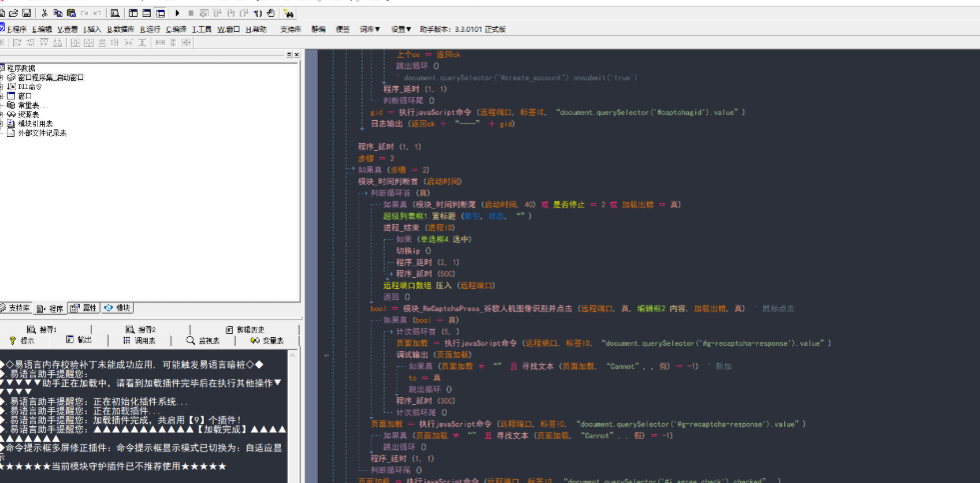Viewport: 980px width, 483px height.
Task: Click the 静编 button
Action: point(319,30)
